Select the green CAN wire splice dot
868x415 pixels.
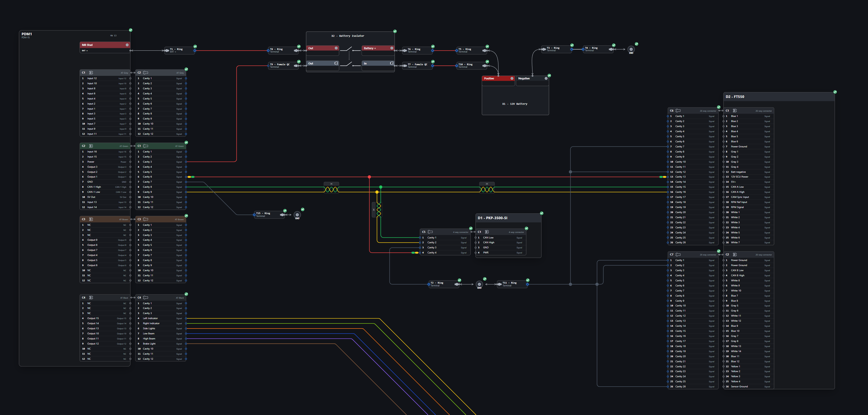click(381, 187)
